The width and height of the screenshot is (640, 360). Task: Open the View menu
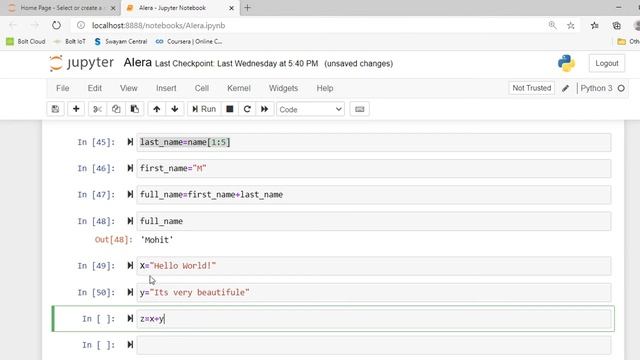[x=129, y=88]
